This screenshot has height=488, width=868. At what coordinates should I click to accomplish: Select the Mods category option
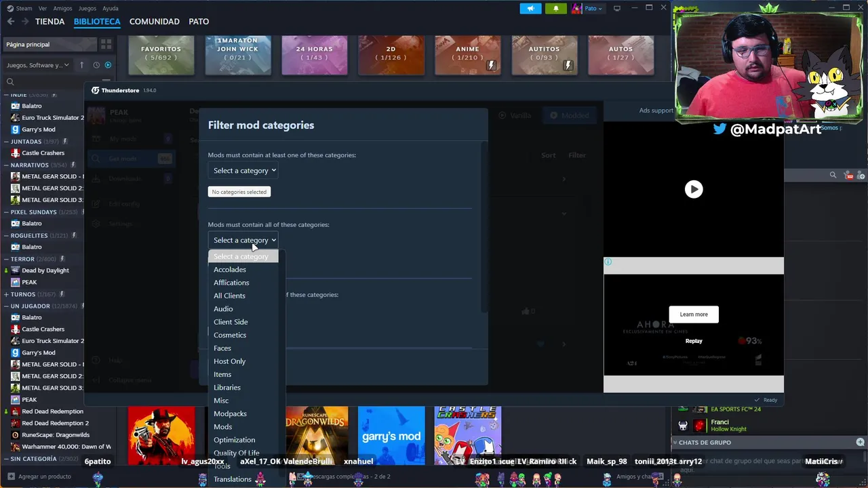point(222,427)
